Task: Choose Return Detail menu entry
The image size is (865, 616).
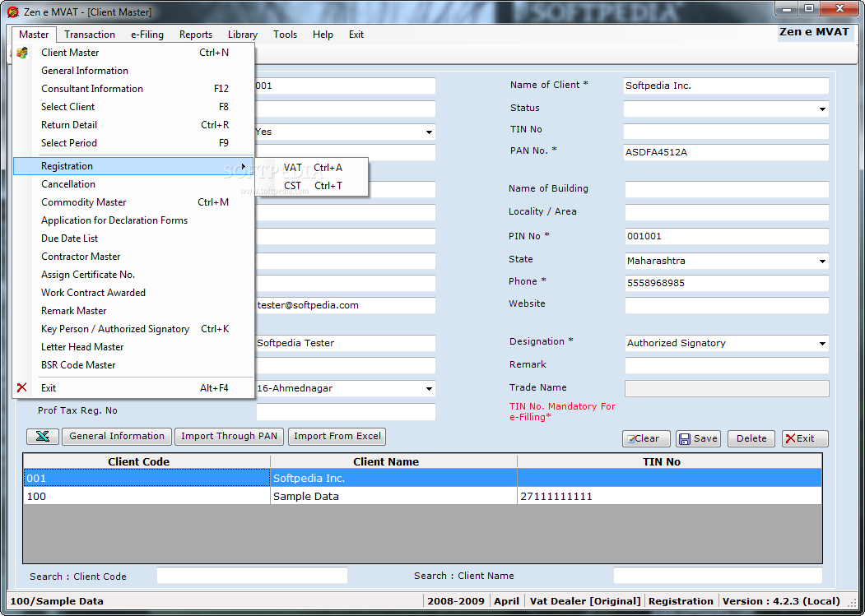Action: click(133, 125)
